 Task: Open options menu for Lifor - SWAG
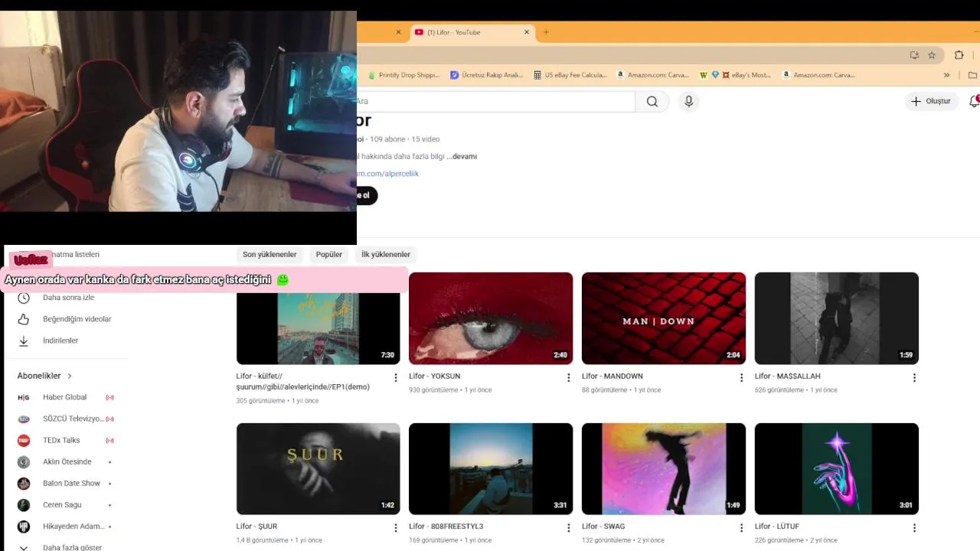(741, 528)
